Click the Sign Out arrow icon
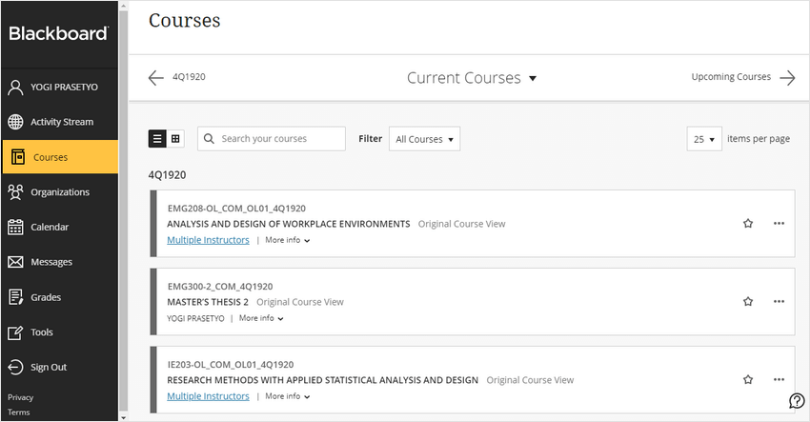810x422 pixels. click(x=15, y=367)
